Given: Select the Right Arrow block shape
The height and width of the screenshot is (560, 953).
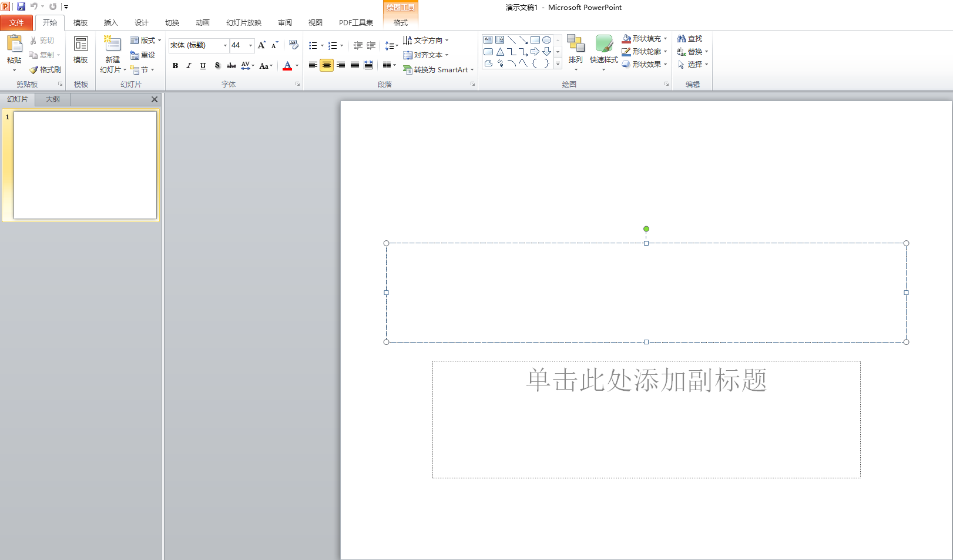Looking at the screenshot, I should pyautogui.click(x=535, y=52).
